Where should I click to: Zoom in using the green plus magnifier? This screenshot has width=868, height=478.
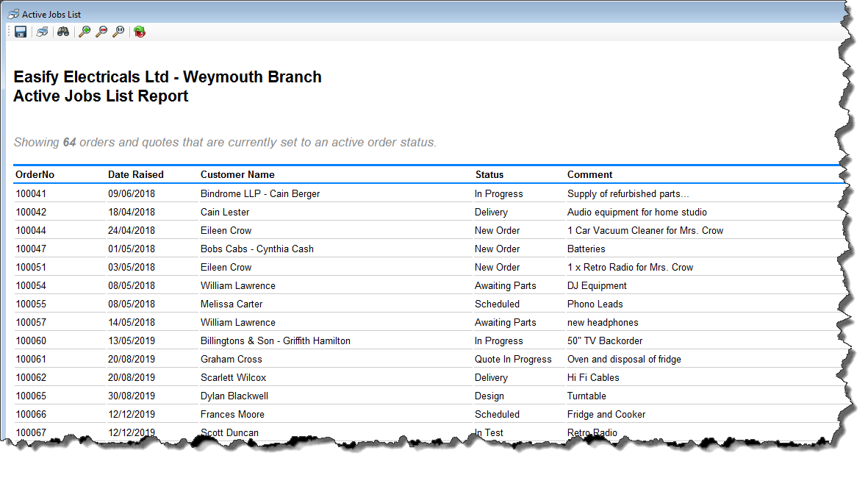click(85, 32)
